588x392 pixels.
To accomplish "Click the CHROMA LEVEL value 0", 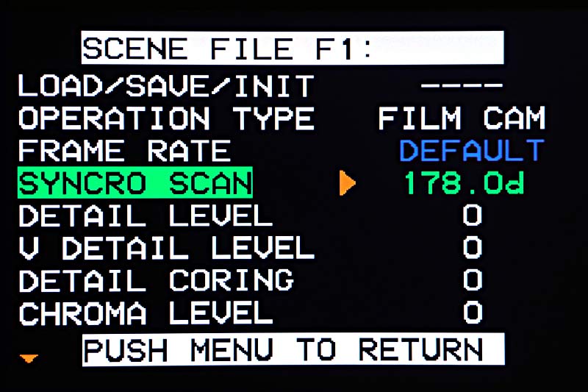I will click(x=472, y=313).
